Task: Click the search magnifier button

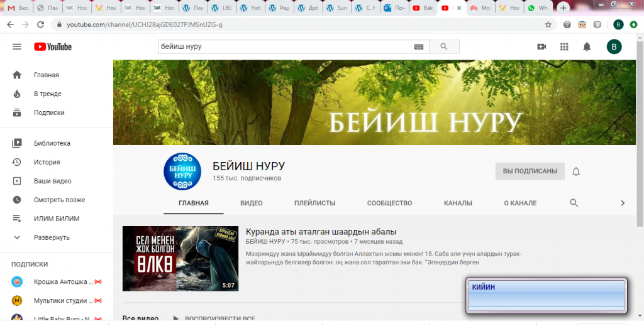Action: coord(443,46)
